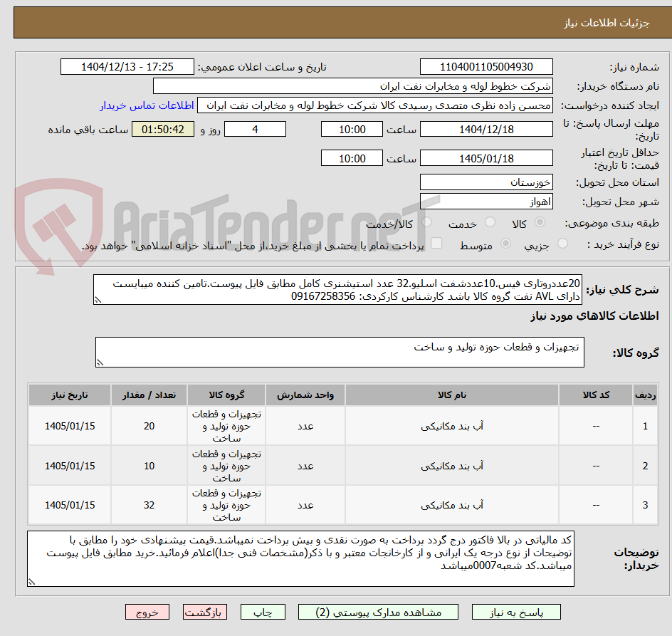Select the 'جزیی' purchase type radio
The height and width of the screenshot is (636, 672).
562,244
